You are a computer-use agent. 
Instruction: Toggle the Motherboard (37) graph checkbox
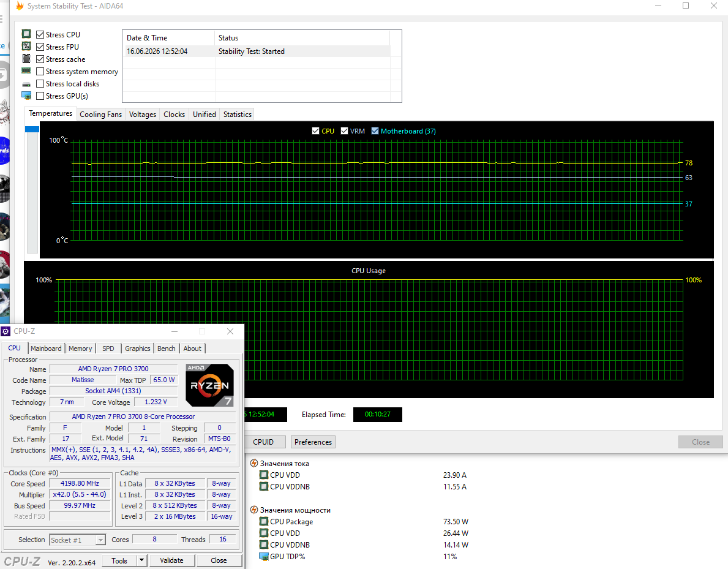[375, 131]
